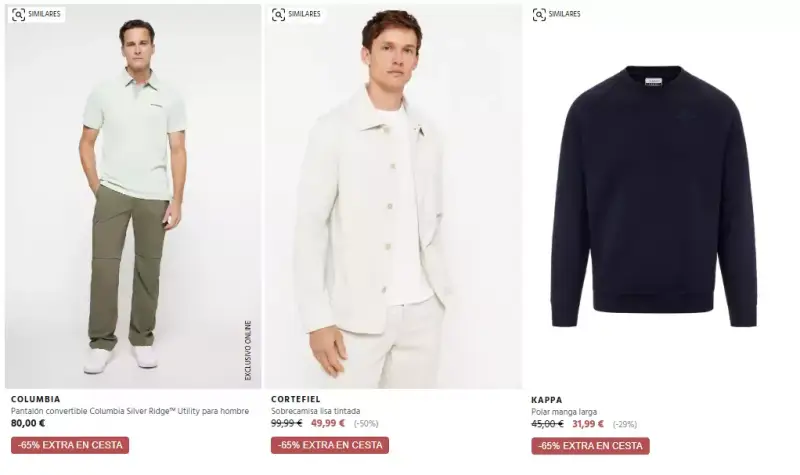Click -65% Extra en cesta badge under Kappa
Screen dimensions: 800x475
coord(590,446)
